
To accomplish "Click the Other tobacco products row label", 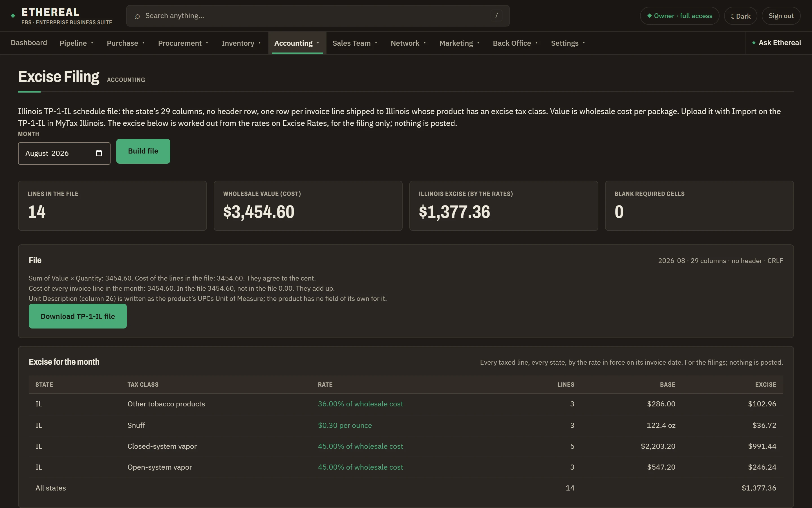I will pos(166,404).
